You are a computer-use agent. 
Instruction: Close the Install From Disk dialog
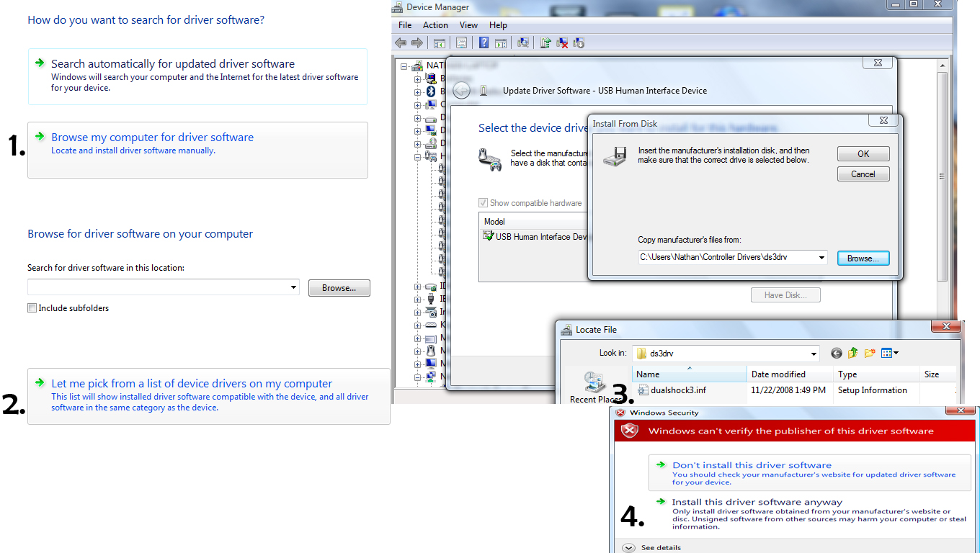(883, 121)
